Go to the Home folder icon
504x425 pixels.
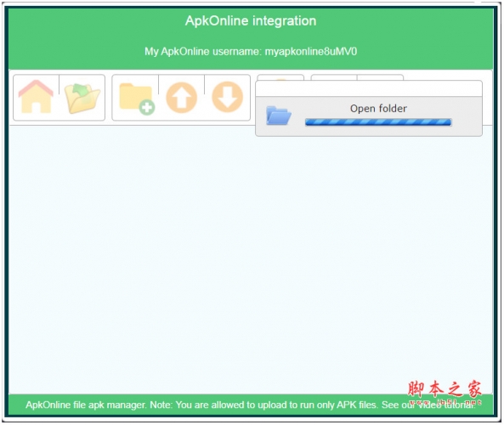click(x=36, y=97)
